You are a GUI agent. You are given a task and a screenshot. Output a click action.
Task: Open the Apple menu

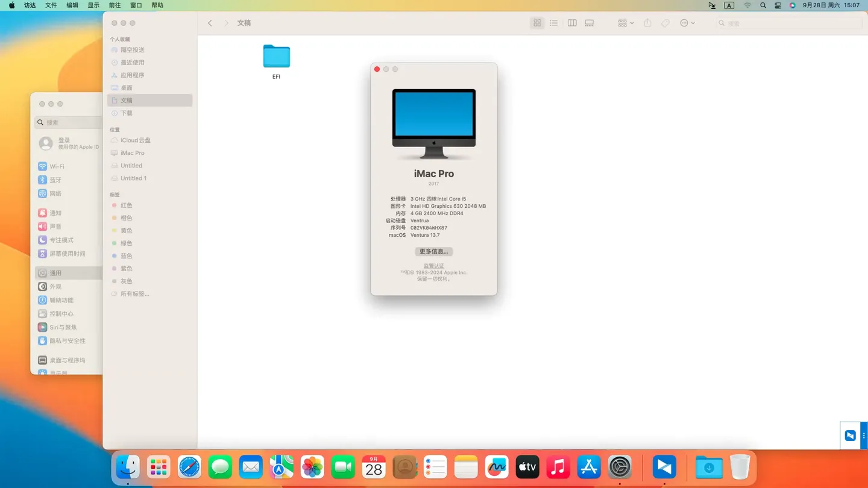tap(11, 5)
